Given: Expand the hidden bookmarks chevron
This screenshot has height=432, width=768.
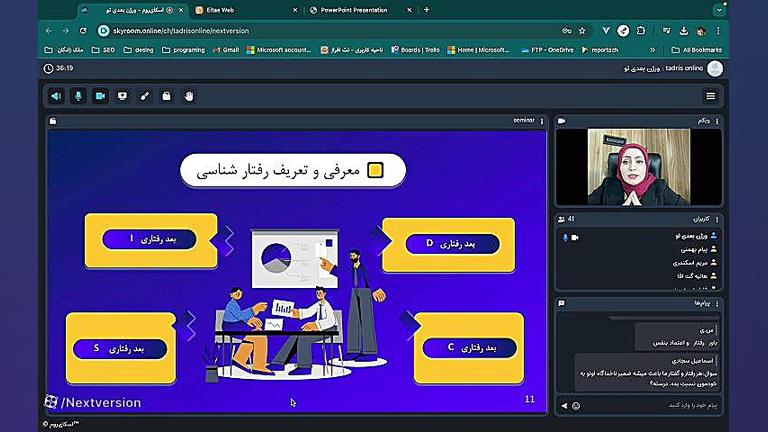Looking at the screenshot, I should tap(652, 50).
